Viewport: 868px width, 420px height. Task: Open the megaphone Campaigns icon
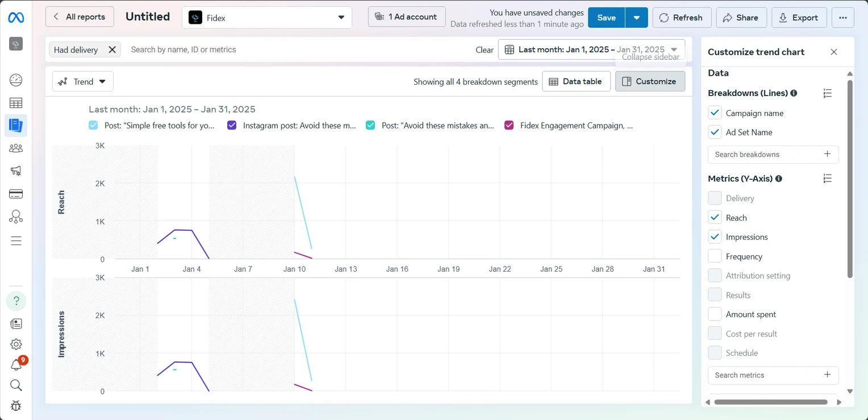coord(16,171)
